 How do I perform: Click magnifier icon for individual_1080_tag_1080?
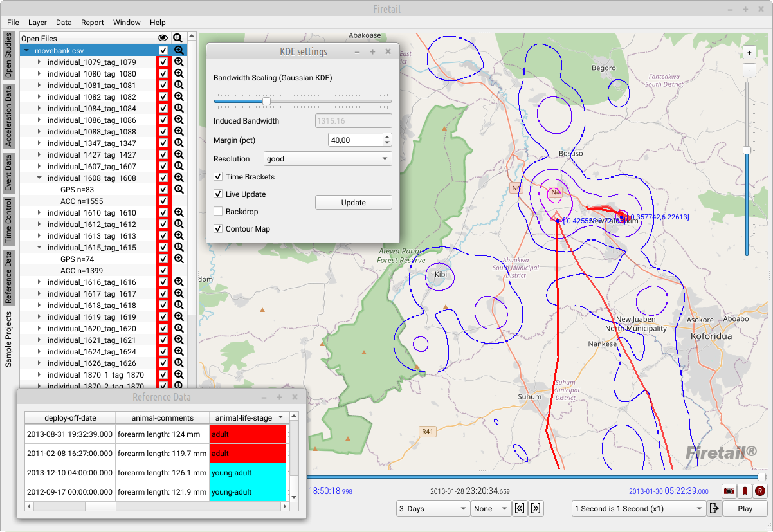(x=179, y=74)
